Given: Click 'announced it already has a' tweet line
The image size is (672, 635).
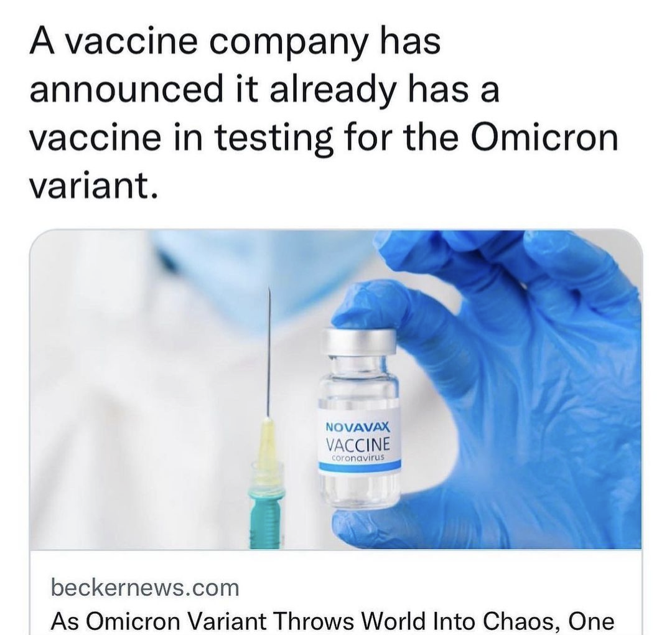Looking at the screenshot, I should pos(264,90).
